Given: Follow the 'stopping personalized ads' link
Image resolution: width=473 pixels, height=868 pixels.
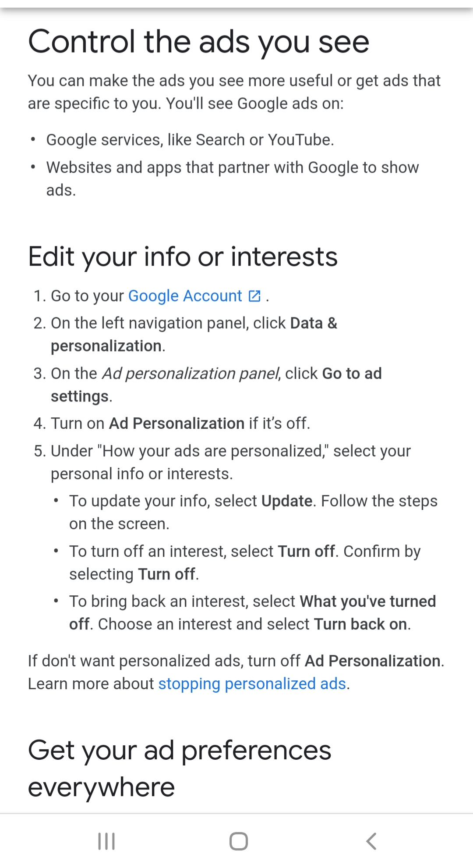Looking at the screenshot, I should click(252, 684).
